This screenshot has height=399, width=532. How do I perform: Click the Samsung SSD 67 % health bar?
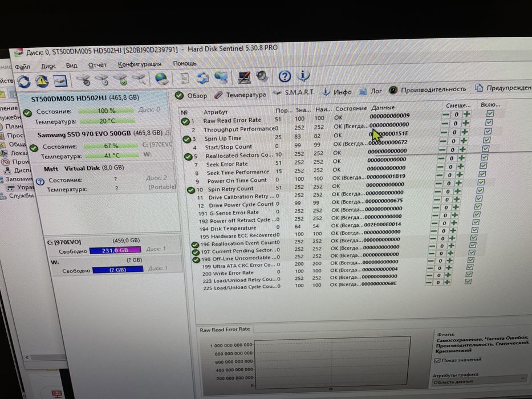(111, 146)
